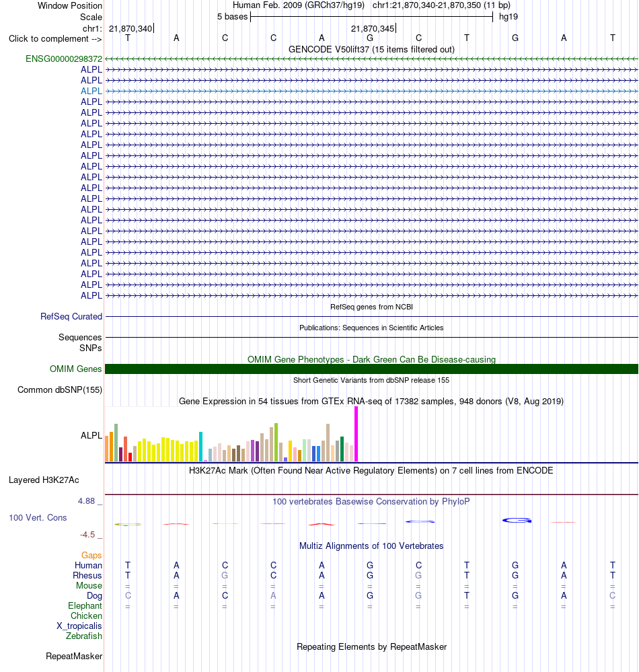This screenshot has width=639, height=672.
Task: Click the dark green OMIM gene bar
Action: pyautogui.click(x=371, y=369)
